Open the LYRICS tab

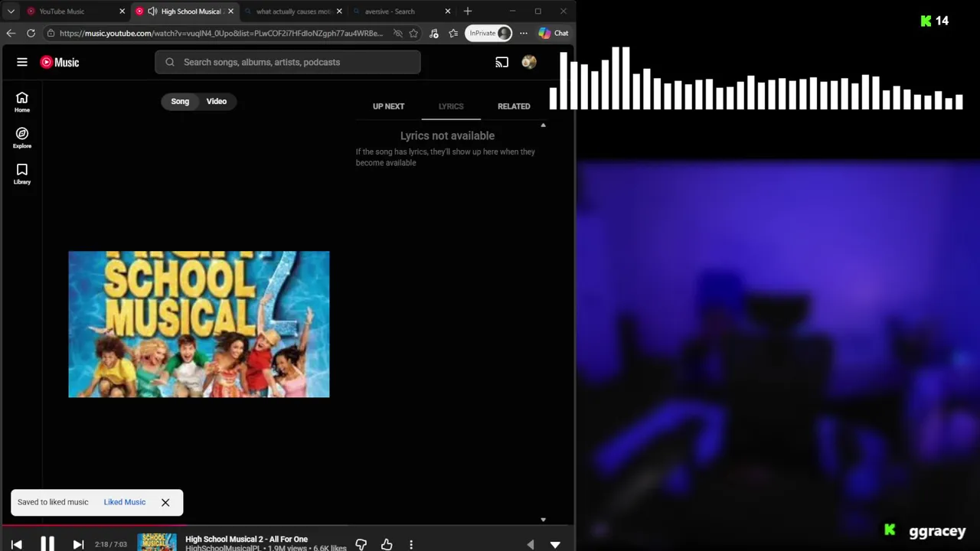(451, 106)
